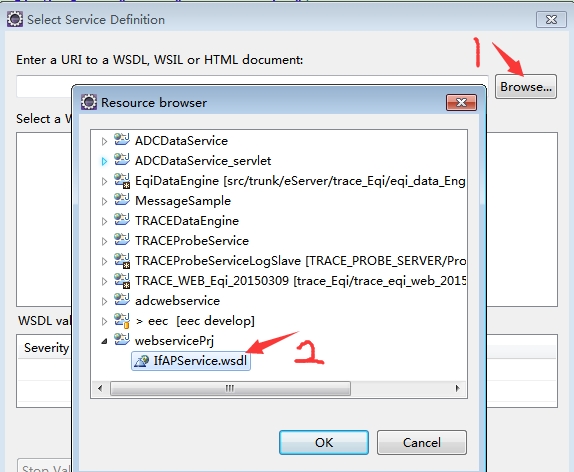Click the Resource browser title gear icon

(89, 102)
